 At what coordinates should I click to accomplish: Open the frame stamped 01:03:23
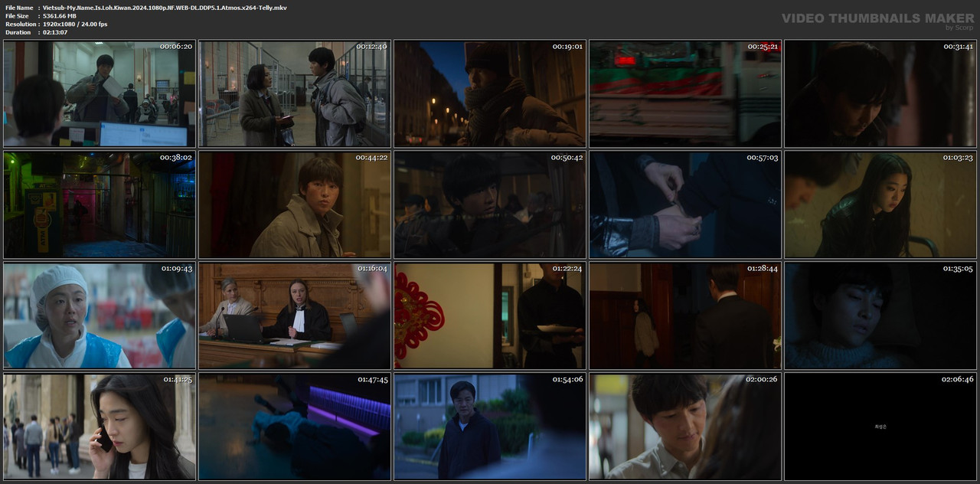880,204
